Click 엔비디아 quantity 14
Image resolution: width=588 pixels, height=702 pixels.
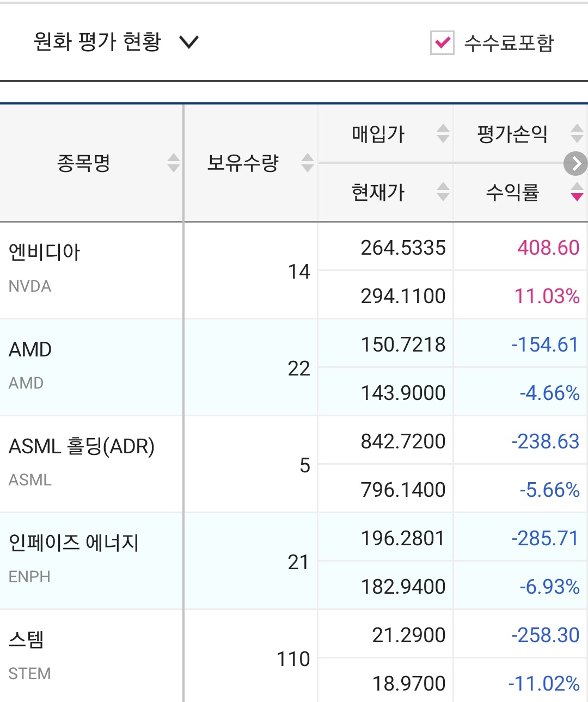[x=299, y=272]
